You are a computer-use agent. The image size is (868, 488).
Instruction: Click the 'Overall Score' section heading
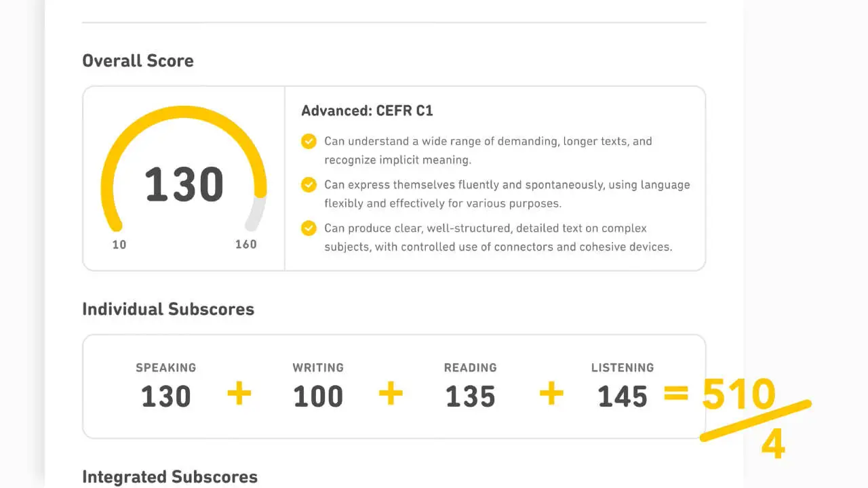coord(138,61)
